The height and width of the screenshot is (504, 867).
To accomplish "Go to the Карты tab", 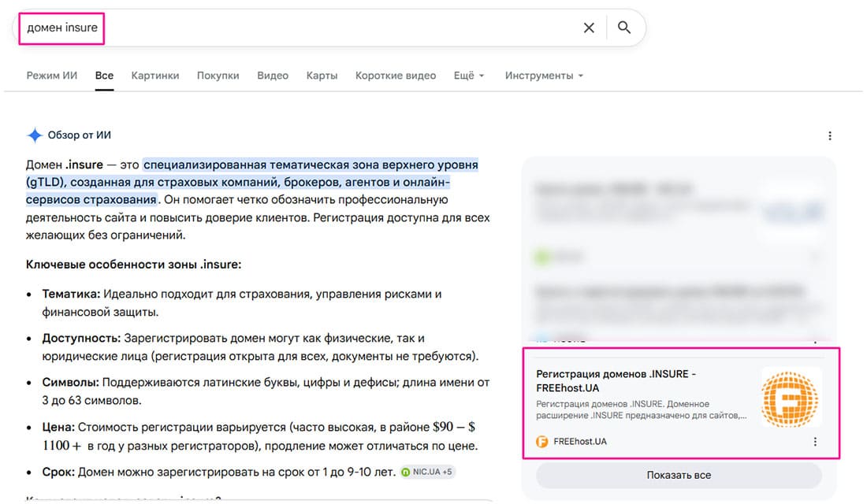I will [x=322, y=76].
